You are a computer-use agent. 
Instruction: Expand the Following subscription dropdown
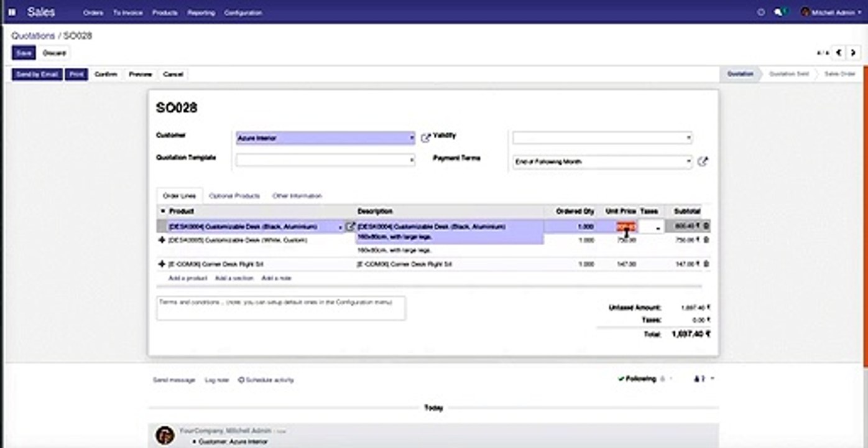(645, 378)
